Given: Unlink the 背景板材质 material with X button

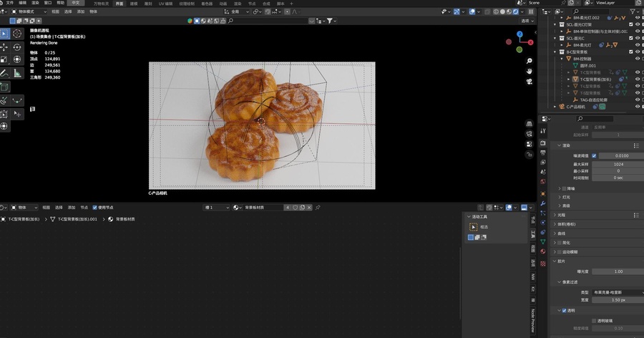Looking at the screenshot, I should point(309,208).
